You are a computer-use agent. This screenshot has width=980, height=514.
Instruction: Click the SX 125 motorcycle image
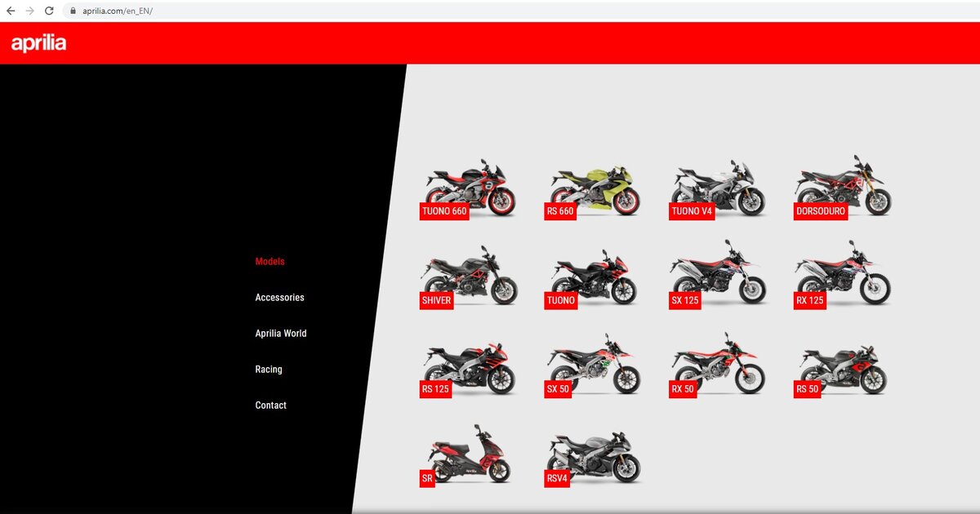719,273
